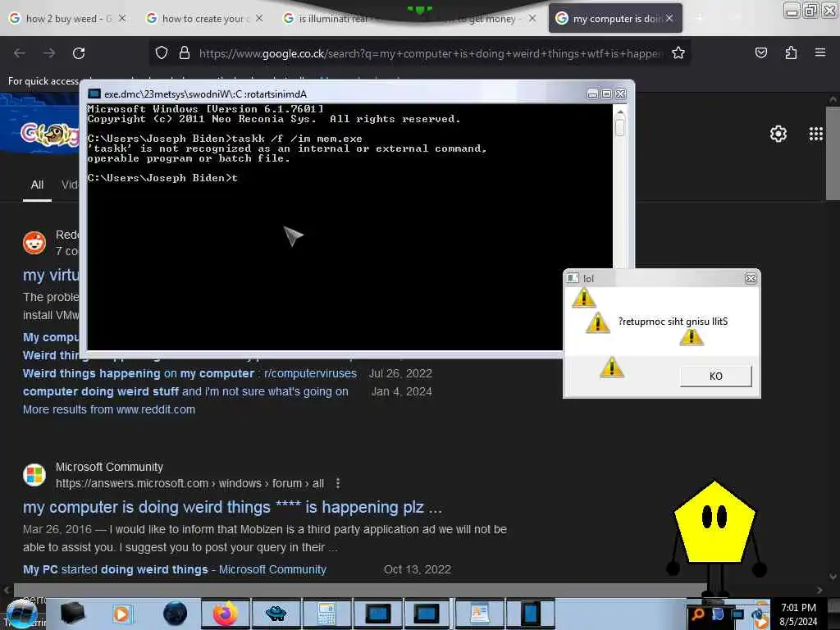Open 'my computer is doing weird things' result
Image resolution: width=840 pixels, height=630 pixels.
232,507
